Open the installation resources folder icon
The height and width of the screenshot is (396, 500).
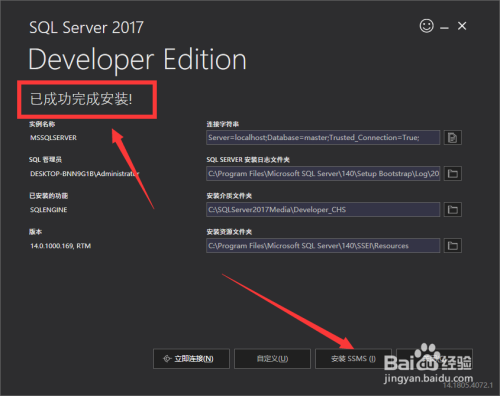(452, 246)
